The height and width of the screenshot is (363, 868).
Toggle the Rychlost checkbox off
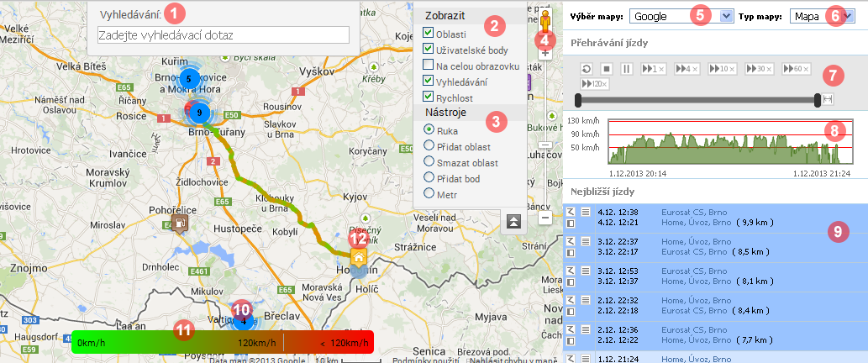point(428,97)
